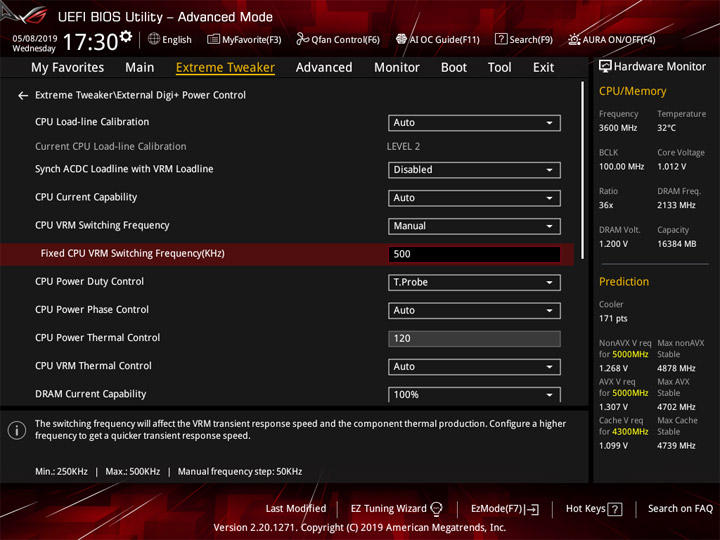Image resolution: width=720 pixels, height=540 pixels.
Task: Click Hot Keys label
Action: [585, 509]
